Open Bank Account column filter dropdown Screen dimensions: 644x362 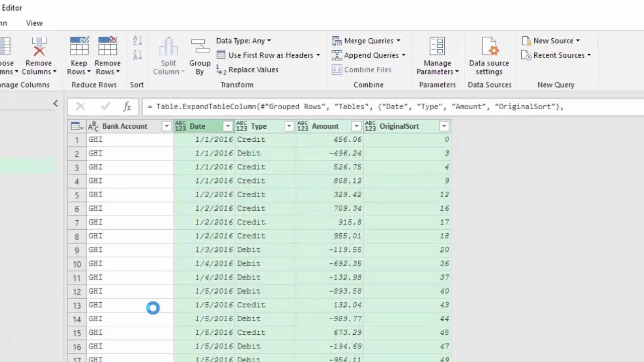[x=167, y=126]
